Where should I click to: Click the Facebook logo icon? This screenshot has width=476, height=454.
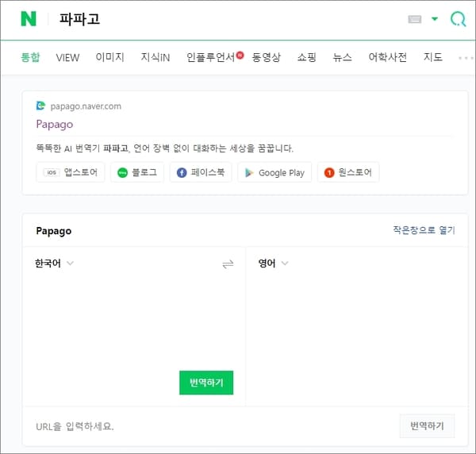(182, 173)
